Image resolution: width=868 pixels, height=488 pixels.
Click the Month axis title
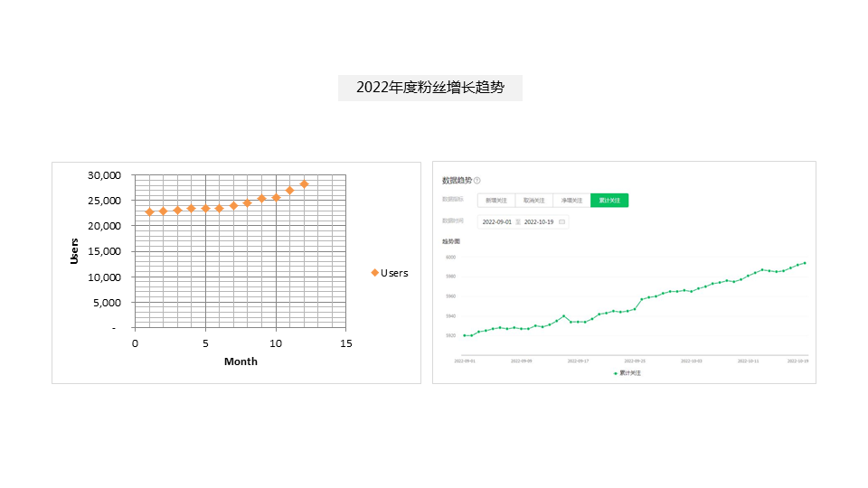click(241, 361)
